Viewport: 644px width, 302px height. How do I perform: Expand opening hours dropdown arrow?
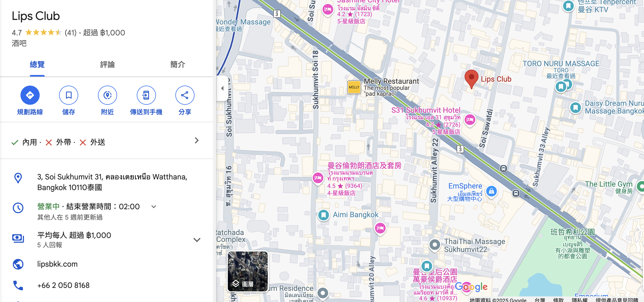click(x=154, y=207)
